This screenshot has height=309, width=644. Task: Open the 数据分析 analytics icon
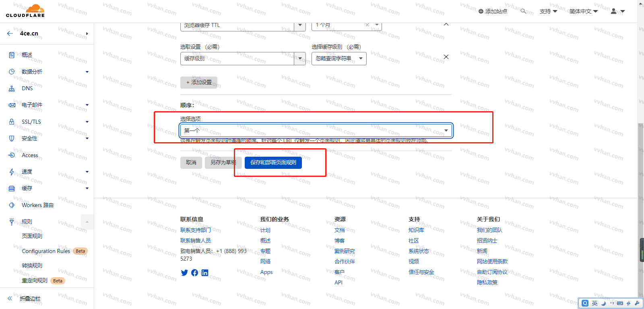click(x=12, y=72)
